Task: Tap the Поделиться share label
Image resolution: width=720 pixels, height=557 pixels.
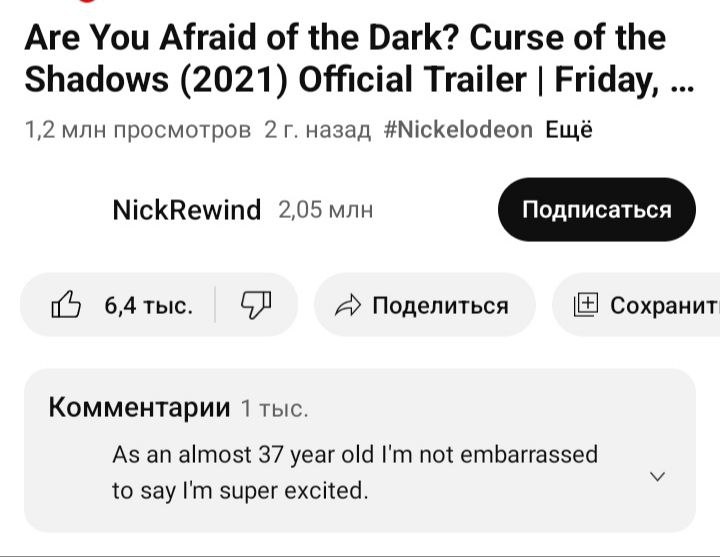Action: (x=440, y=305)
